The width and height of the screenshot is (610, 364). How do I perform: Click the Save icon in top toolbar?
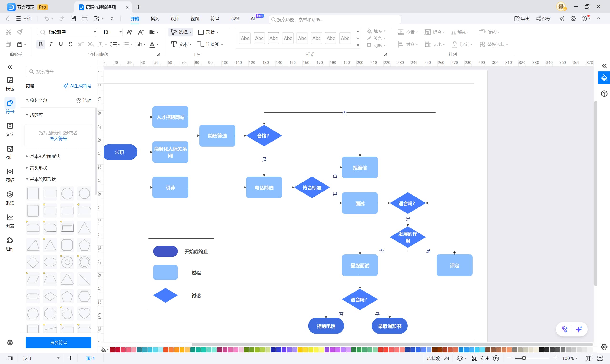click(73, 19)
